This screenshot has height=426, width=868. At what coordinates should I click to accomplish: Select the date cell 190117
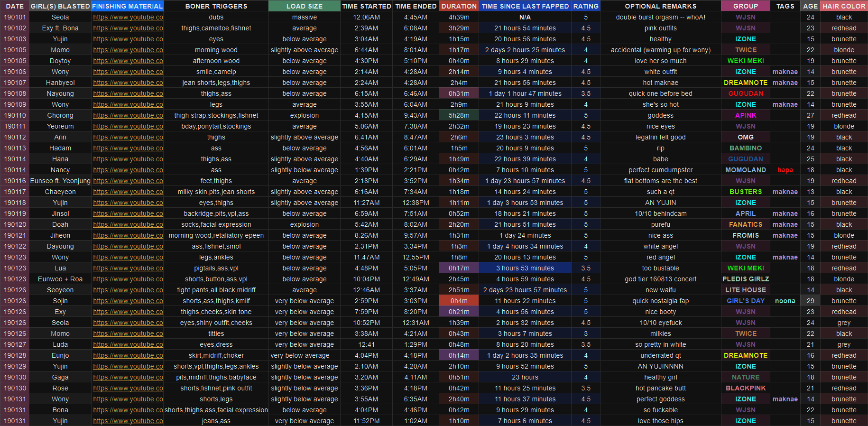pyautogui.click(x=15, y=192)
